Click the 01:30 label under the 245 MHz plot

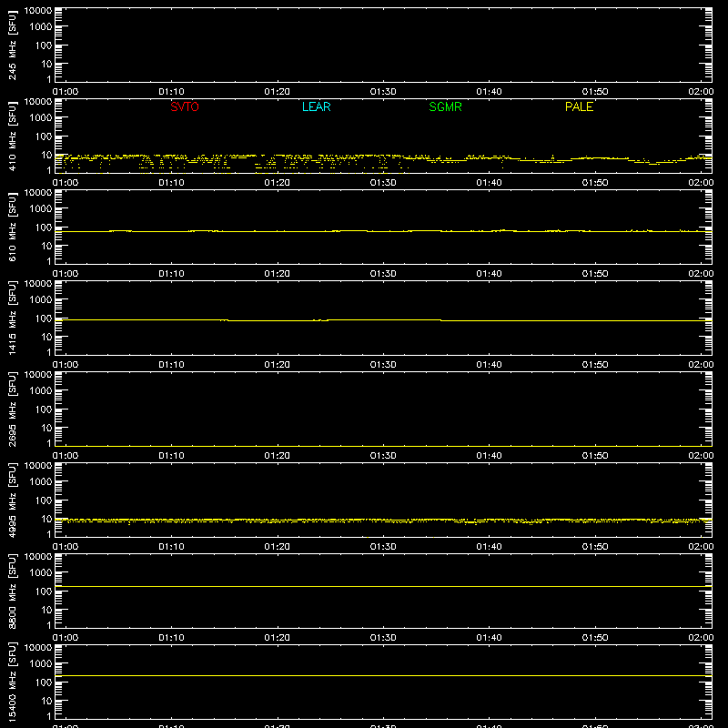pos(383,92)
